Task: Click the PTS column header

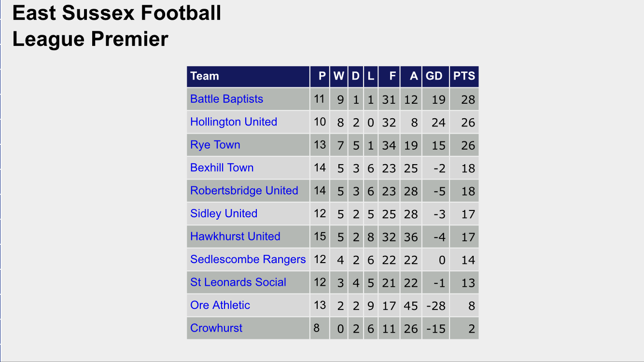Action: 463,76
